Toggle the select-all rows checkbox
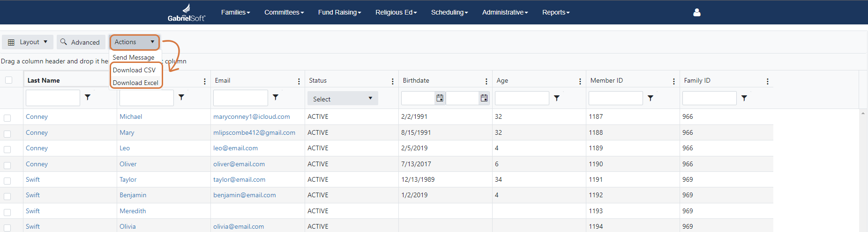The image size is (868, 232). tap(8, 80)
